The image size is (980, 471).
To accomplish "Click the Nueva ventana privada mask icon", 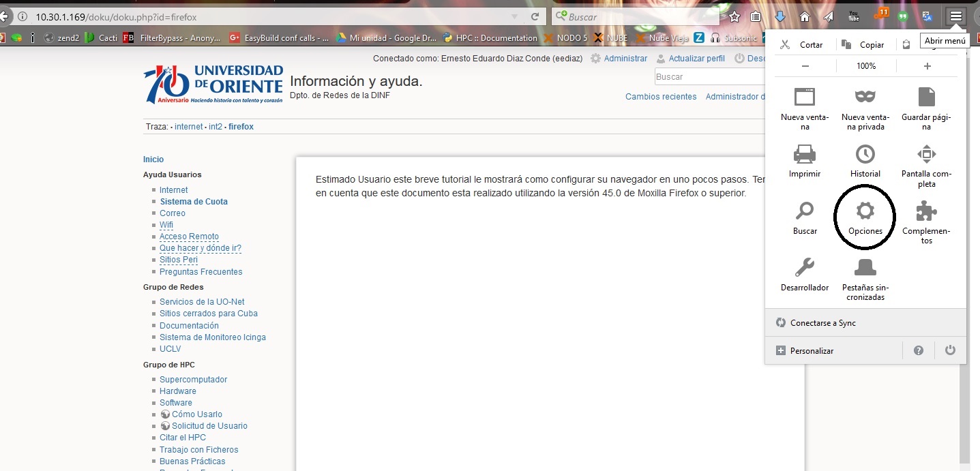I will coord(865,97).
